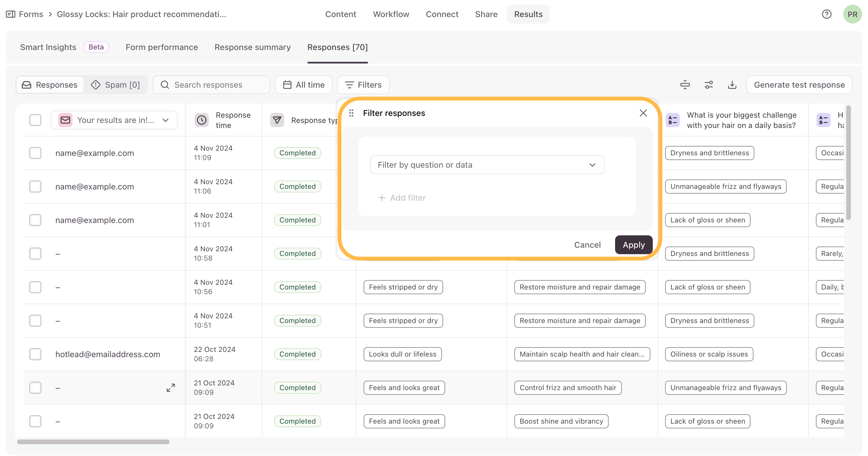868x456 pixels.
Task: Click the magnifier icon in Search responses
Action: (x=165, y=85)
